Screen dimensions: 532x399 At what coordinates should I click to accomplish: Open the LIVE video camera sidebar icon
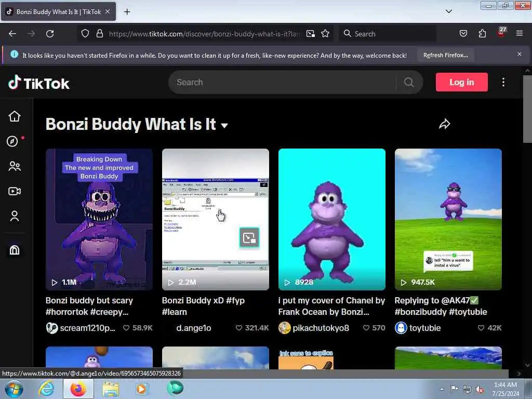14,191
